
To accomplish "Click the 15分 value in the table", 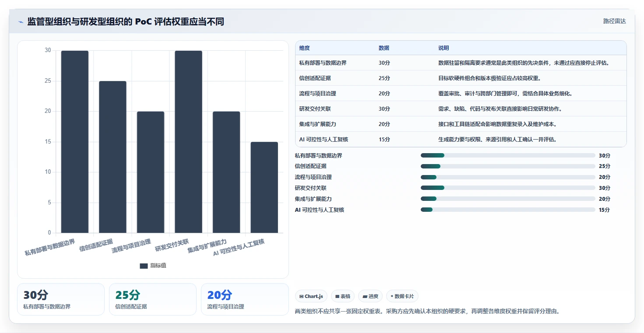I will point(384,140).
